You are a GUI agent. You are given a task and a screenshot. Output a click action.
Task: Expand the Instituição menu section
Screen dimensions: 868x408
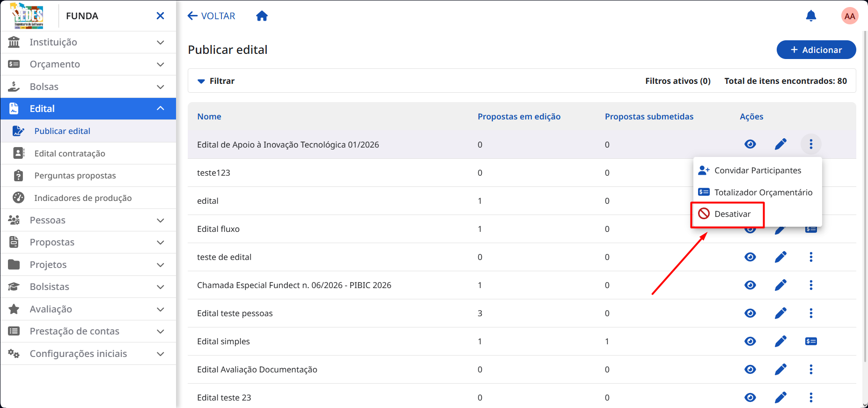point(88,42)
